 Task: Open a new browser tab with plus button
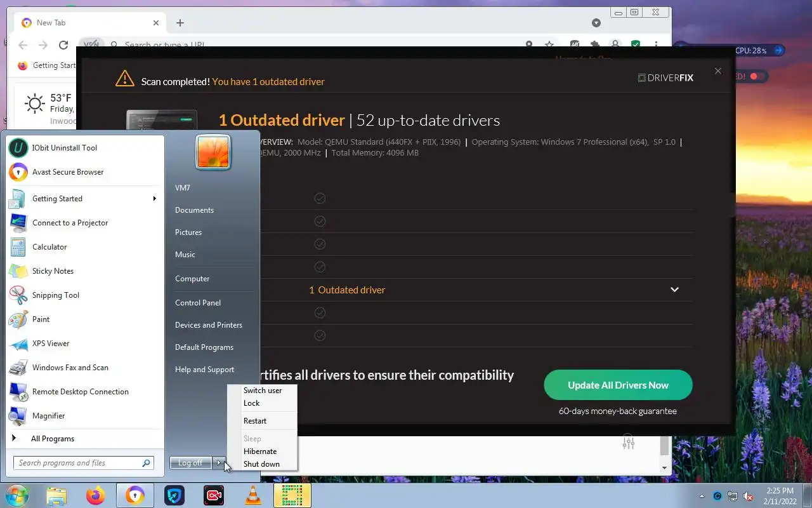[180, 23]
